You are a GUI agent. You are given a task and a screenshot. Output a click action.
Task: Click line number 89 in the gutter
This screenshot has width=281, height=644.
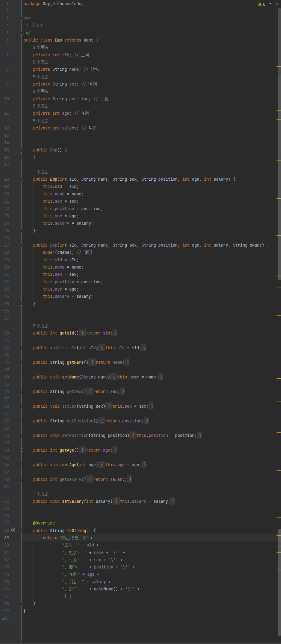coord(7,538)
